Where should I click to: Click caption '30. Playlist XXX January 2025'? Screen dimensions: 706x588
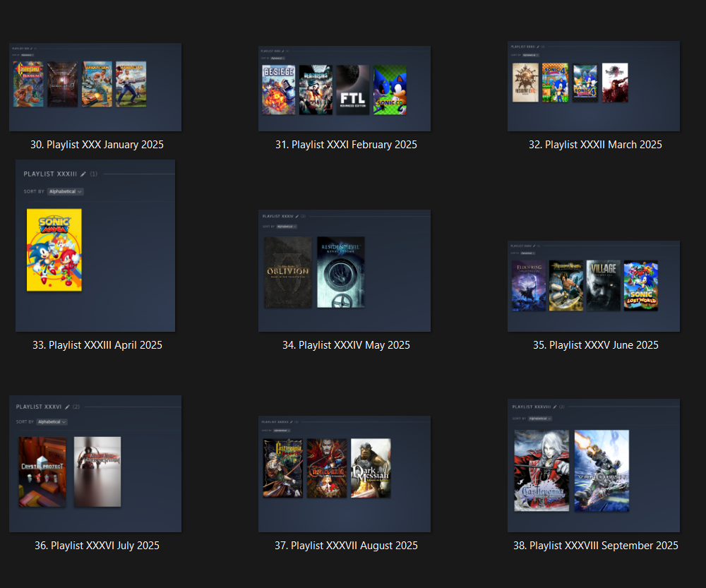point(97,145)
